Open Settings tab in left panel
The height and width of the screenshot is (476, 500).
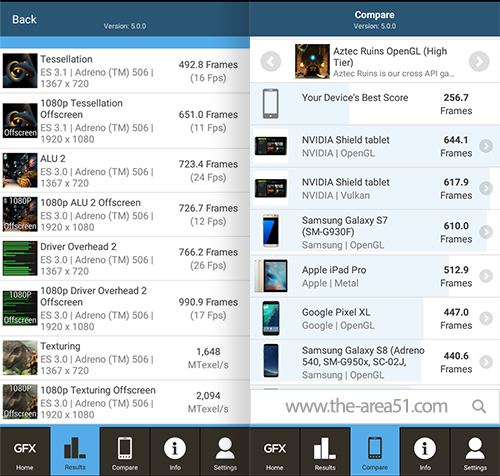pyautogui.click(x=225, y=451)
